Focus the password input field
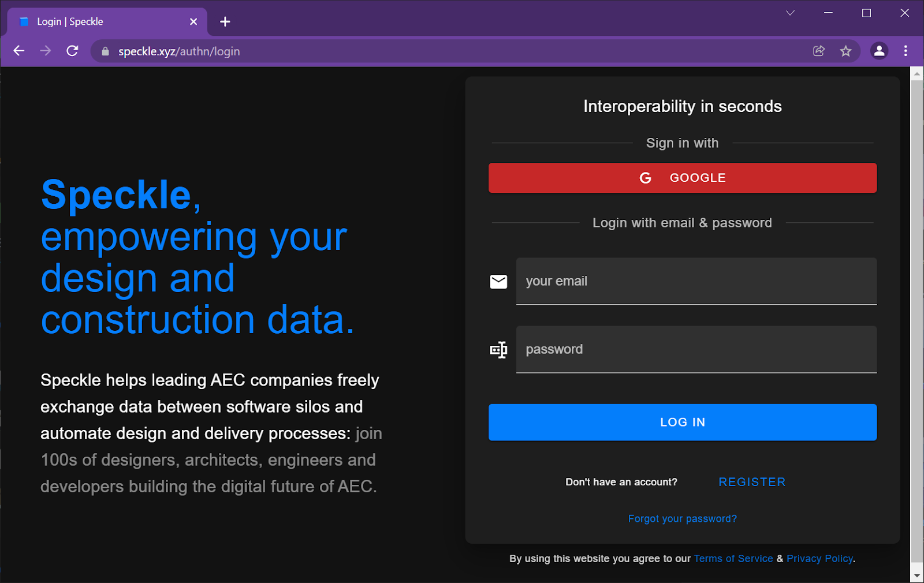The image size is (924, 583). [x=696, y=349]
